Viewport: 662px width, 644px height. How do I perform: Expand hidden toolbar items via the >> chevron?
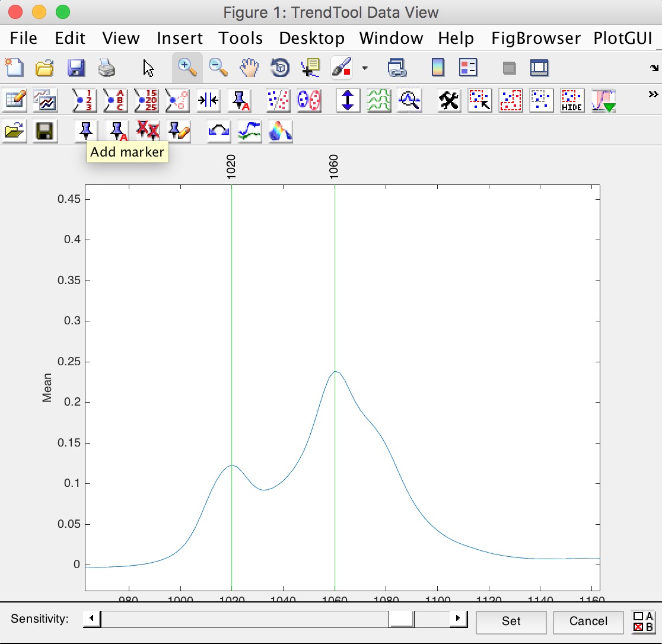pos(653,94)
